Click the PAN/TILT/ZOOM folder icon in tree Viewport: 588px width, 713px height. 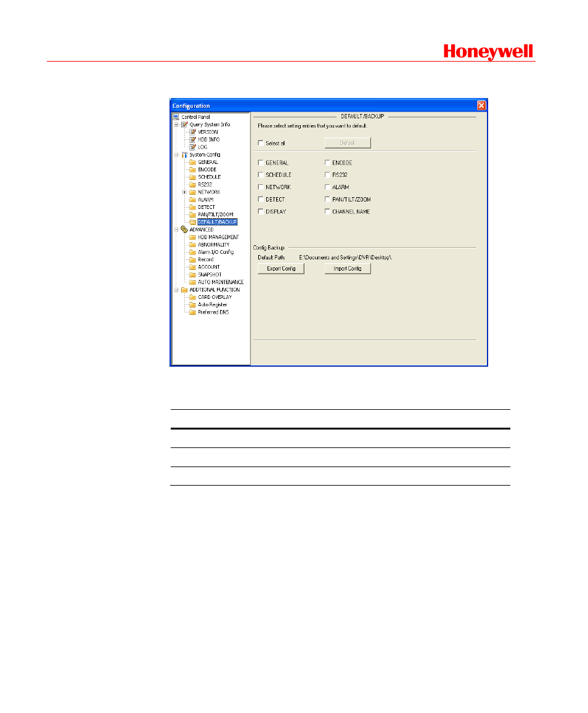coord(193,214)
